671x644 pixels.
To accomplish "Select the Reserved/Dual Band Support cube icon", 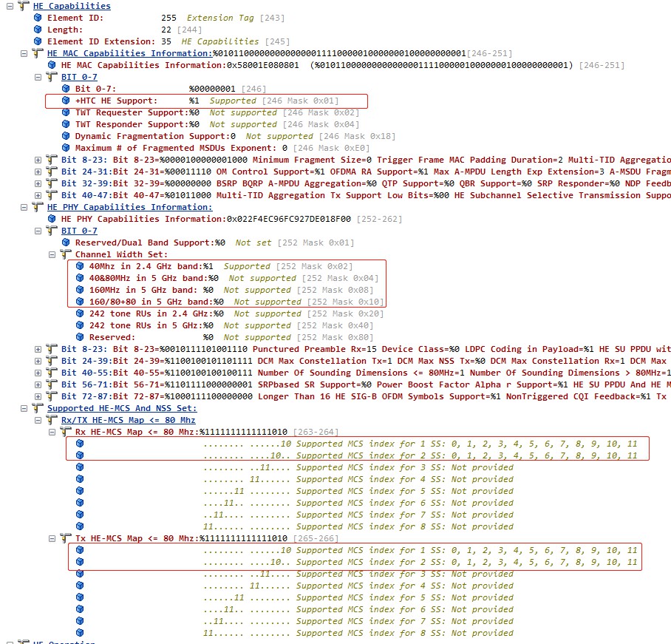I will pos(66,243).
